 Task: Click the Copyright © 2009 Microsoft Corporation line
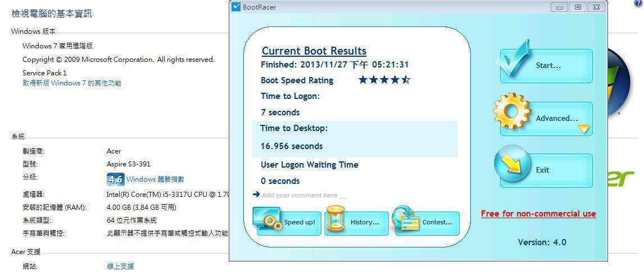coord(118,60)
